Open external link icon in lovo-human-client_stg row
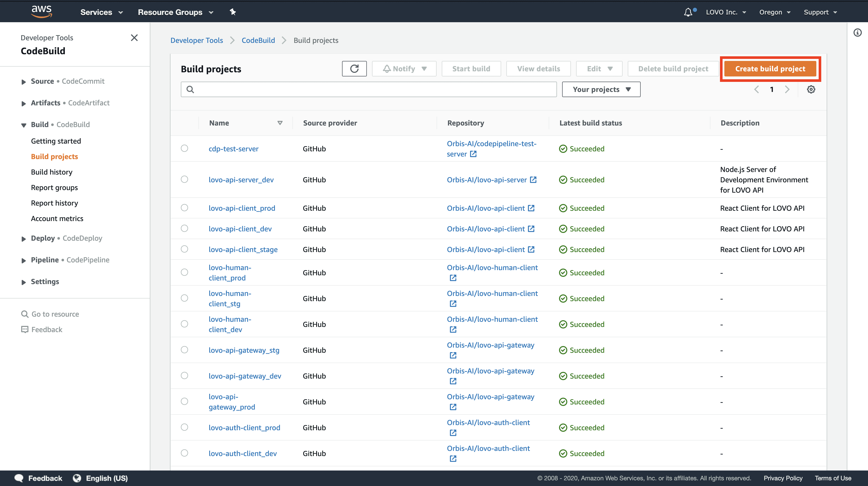This screenshot has width=868, height=486. click(453, 304)
